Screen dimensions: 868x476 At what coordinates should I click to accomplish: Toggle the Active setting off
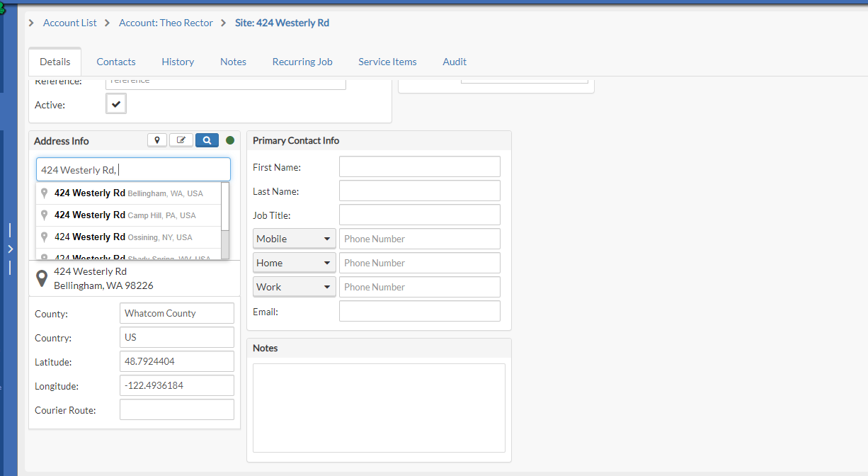tap(115, 103)
